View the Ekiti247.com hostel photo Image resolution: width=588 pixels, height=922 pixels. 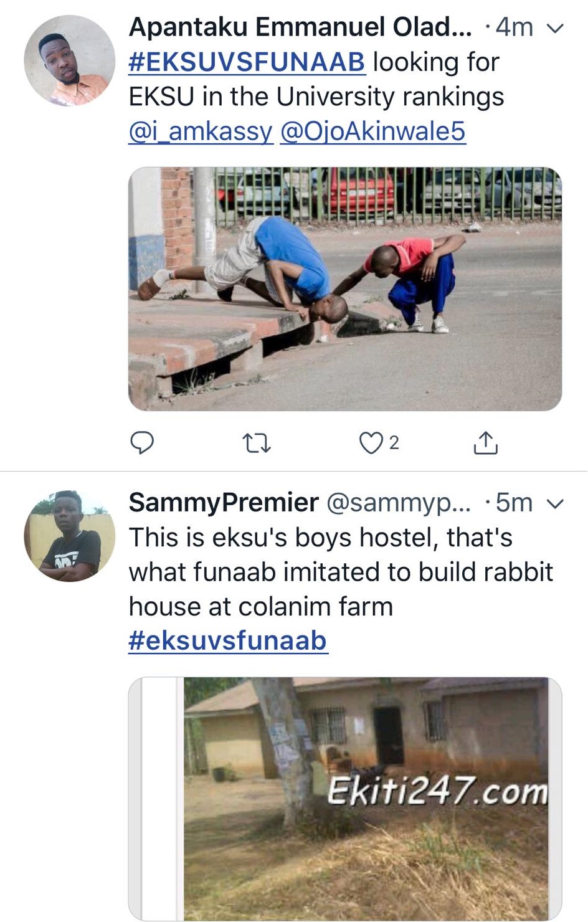[x=345, y=797]
